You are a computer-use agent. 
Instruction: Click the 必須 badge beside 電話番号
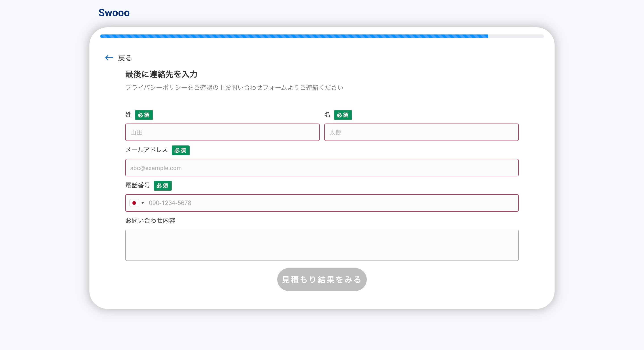[163, 186]
